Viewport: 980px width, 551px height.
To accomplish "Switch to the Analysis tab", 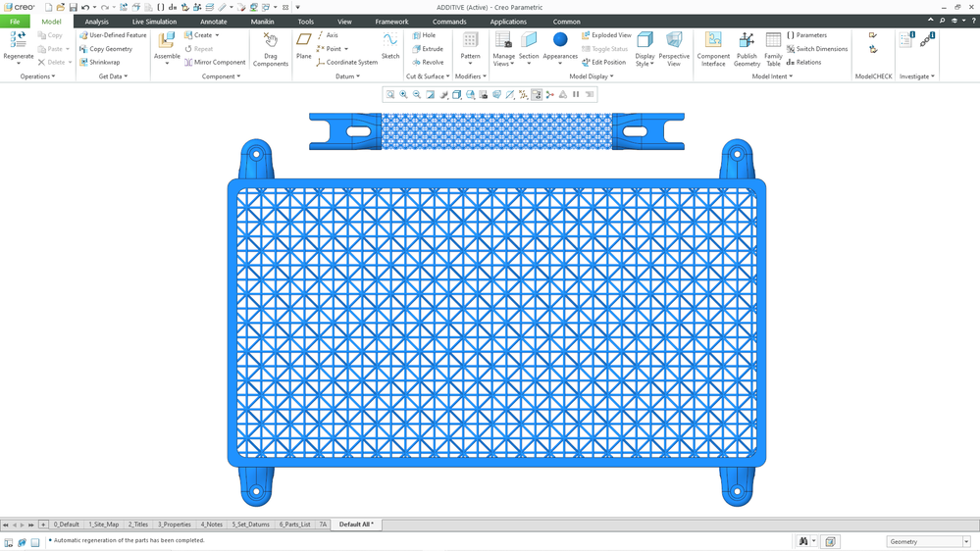I will point(96,22).
